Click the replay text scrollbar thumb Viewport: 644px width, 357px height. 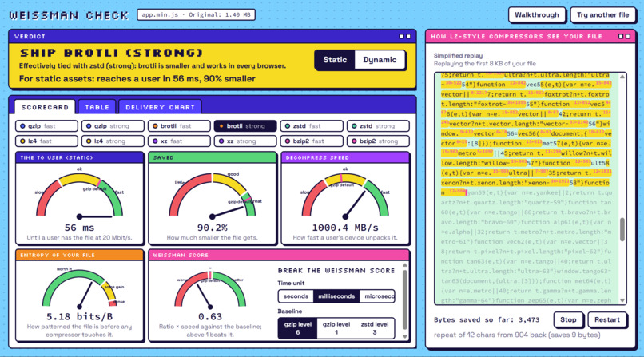(622, 229)
